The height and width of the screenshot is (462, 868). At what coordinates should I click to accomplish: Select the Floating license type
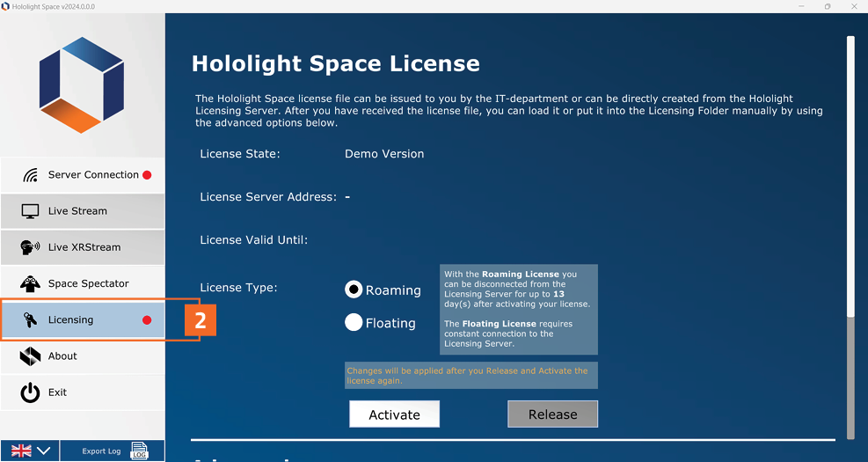[354, 322]
